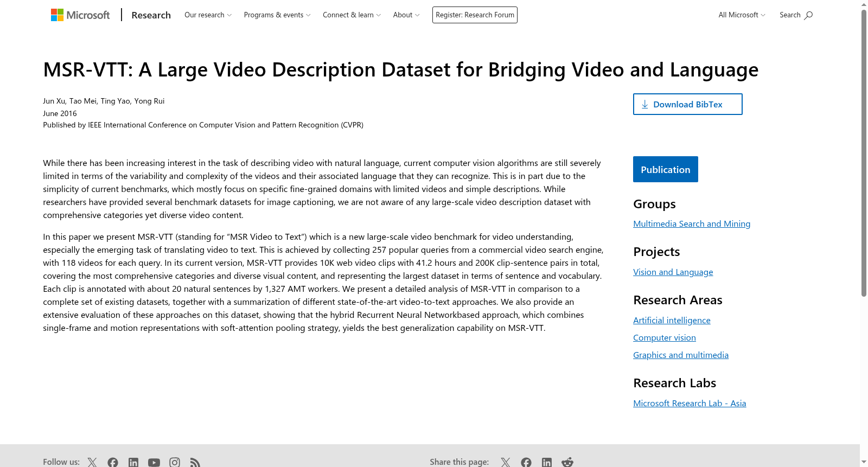Click the Groups heading

click(654, 204)
